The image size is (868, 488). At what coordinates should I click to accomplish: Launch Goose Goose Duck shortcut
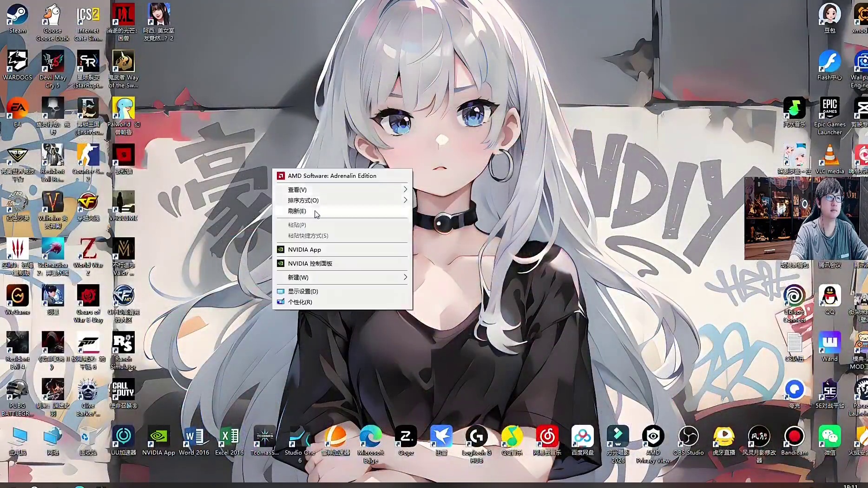[x=53, y=22]
